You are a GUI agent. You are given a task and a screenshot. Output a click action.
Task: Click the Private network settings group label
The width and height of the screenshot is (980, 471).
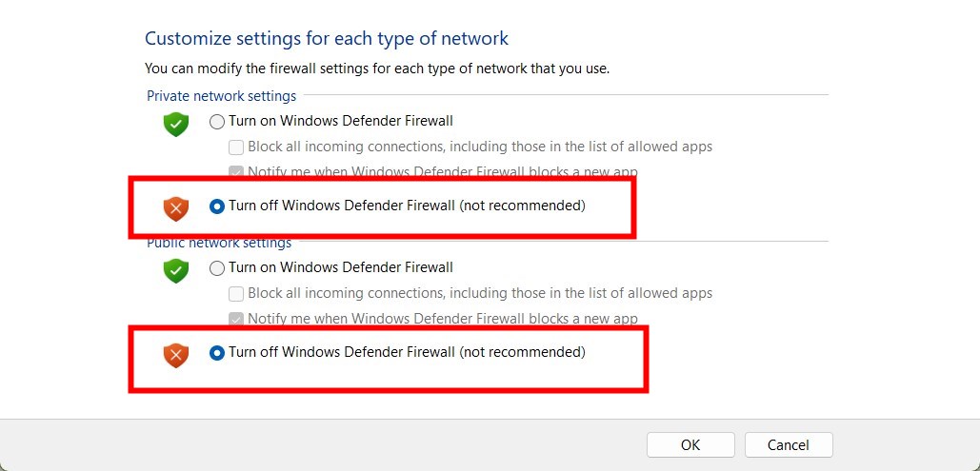(221, 96)
